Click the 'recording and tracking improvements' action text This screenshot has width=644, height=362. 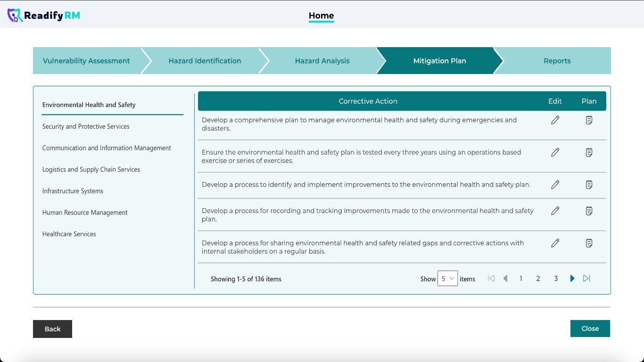click(368, 215)
